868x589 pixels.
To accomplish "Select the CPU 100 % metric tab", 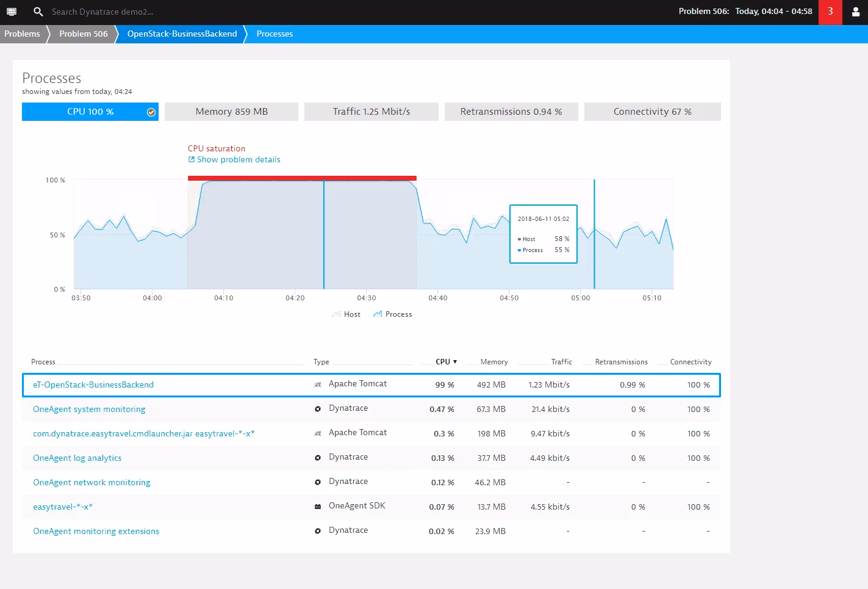I will click(90, 112).
